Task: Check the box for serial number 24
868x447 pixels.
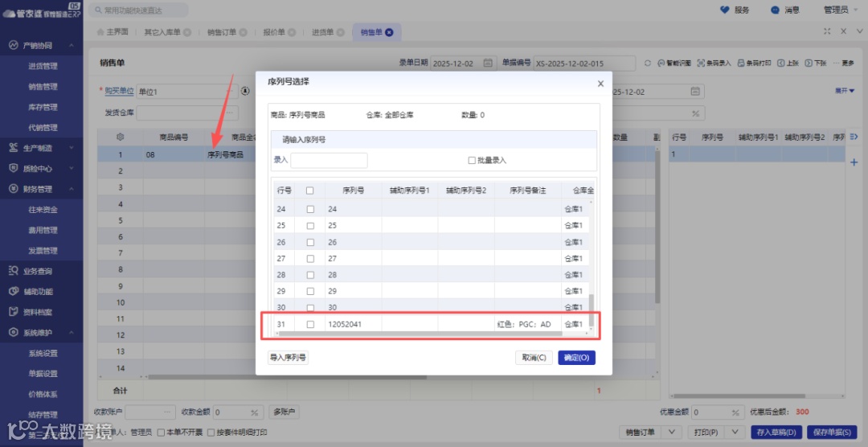Action: [x=310, y=209]
